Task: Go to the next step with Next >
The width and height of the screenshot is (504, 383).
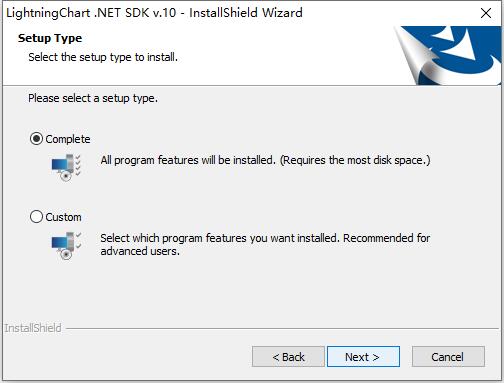Action: click(x=363, y=357)
